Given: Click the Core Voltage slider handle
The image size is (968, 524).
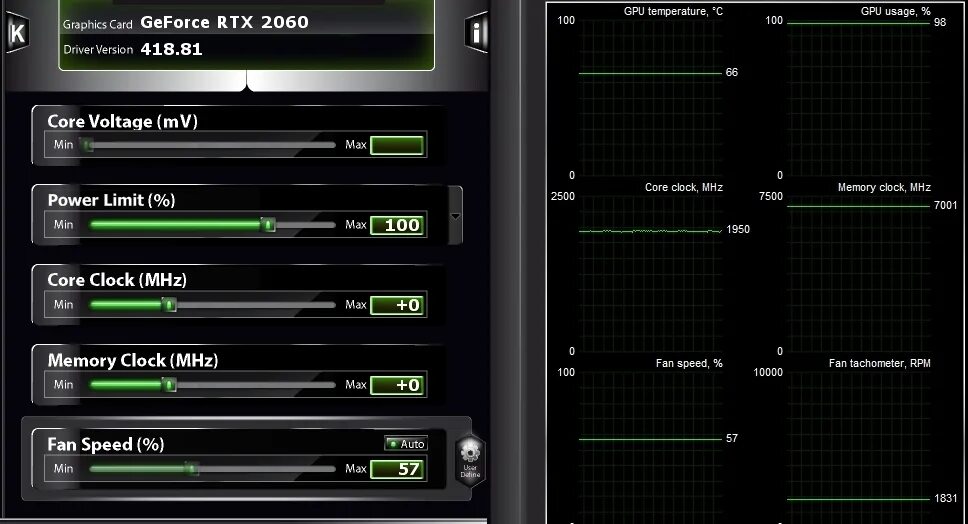Looking at the screenshot, I should 88,145.
